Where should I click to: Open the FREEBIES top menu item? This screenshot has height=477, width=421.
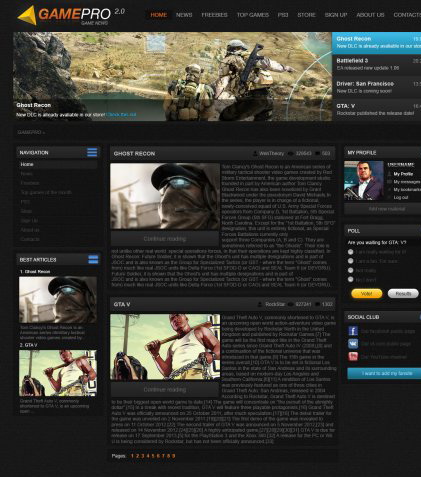pos(214,15)
